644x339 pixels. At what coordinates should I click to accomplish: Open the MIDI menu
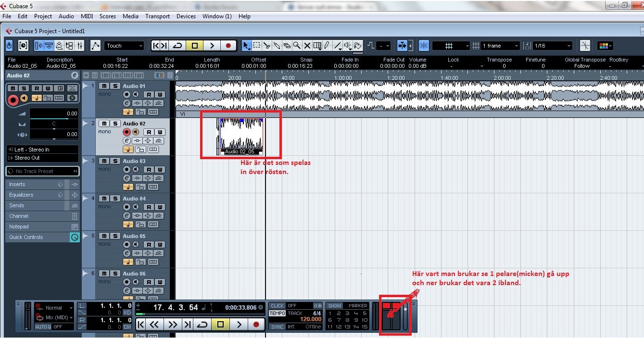tap(87, 16)
